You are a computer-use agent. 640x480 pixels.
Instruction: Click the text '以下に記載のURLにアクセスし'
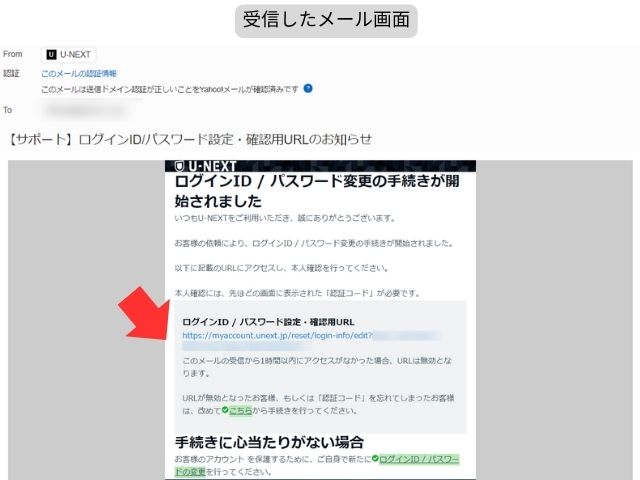(231, 268)
